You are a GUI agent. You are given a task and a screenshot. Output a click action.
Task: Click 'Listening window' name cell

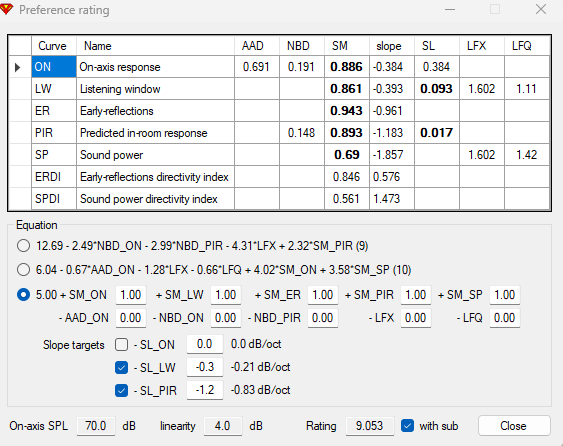coord(155,89)
